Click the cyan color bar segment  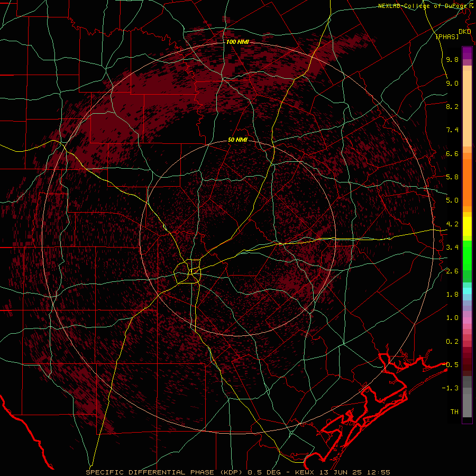[467, 290]
